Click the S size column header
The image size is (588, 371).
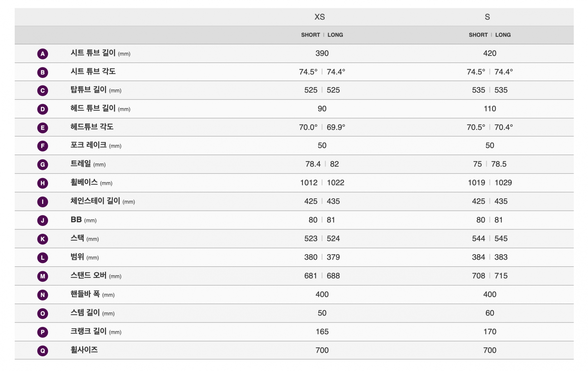pyautogui.click(x=487, y=17)
